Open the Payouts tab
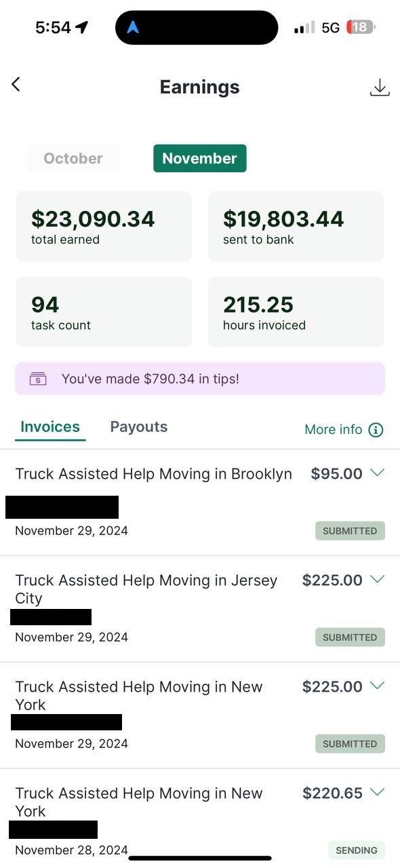 [x=139, y=427]
